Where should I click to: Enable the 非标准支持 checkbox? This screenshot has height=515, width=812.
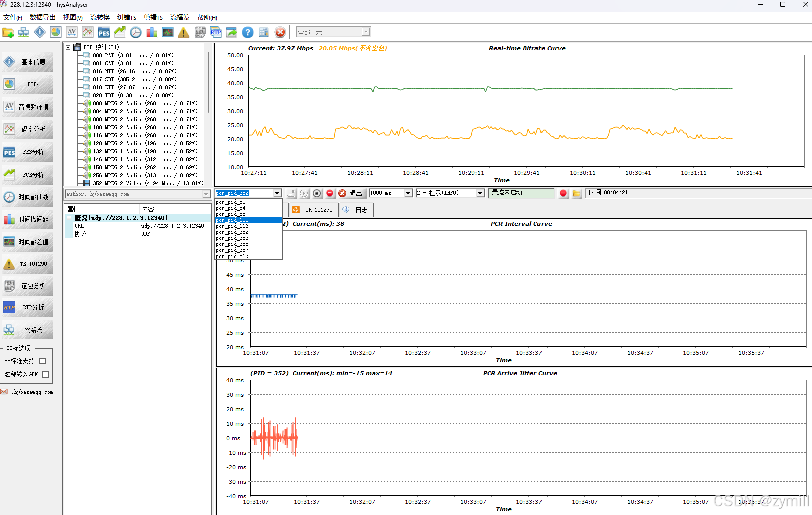click(43, 361)
